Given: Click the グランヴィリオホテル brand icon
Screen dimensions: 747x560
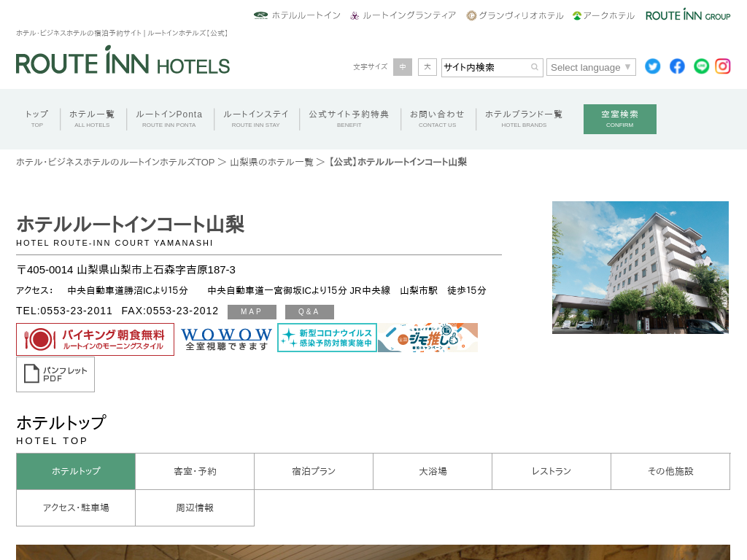Looking at the screenshot, I should pyautogui.click(x=471, y=16).
